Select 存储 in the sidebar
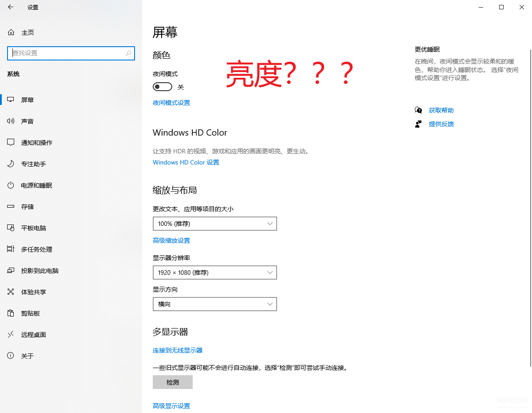Screen dimensions: 532x413 [x=71, y=206]
